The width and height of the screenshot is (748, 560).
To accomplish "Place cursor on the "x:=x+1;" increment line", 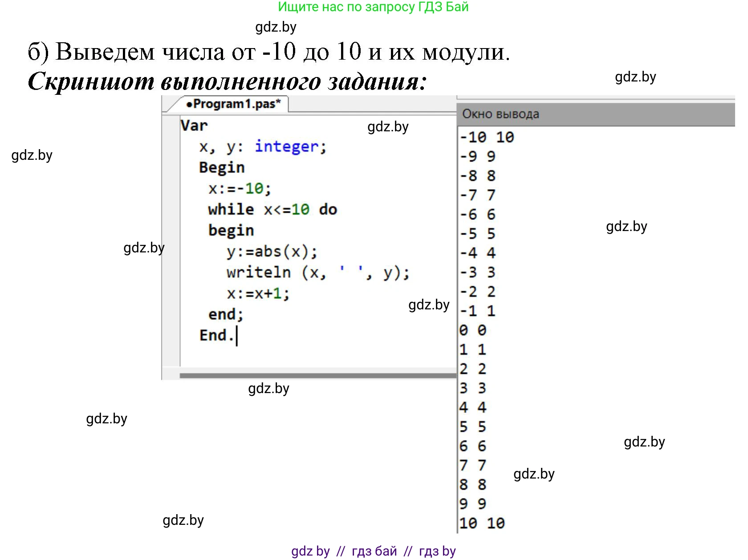I will click(258, 293).
